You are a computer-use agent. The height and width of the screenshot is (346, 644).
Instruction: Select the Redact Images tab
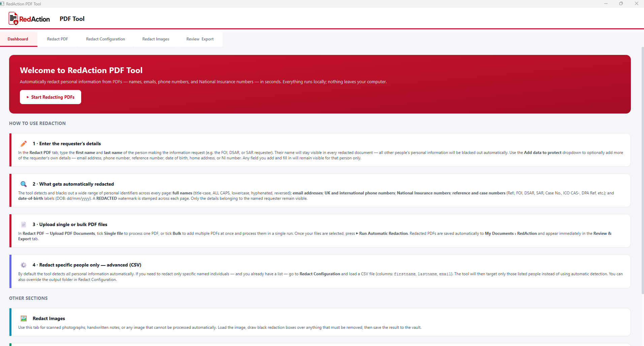(x=156, y=39)
